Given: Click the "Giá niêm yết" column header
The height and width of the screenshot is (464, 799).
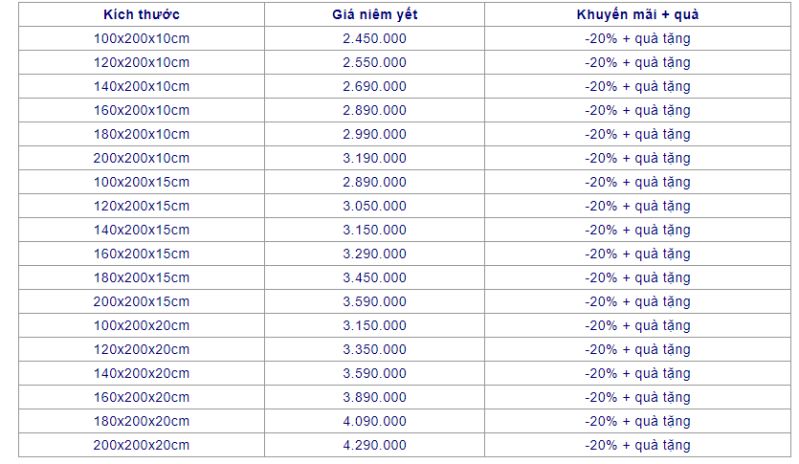Looking at the screenshot, I should tap(374, 14).
